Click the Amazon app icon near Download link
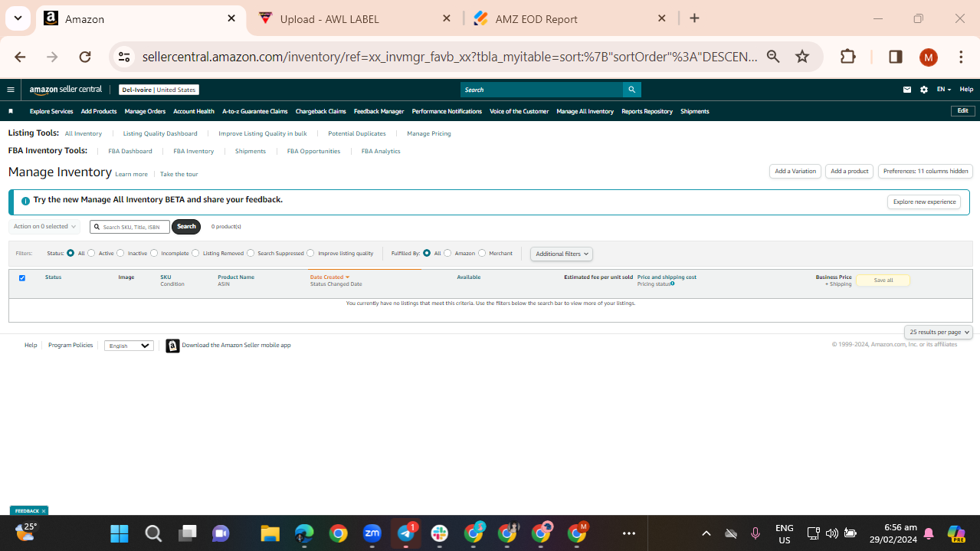Viewport: 980px width, 551px height. tap(173, 346)
